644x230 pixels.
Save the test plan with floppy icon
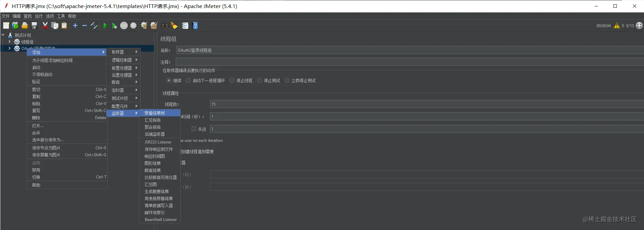34,25
